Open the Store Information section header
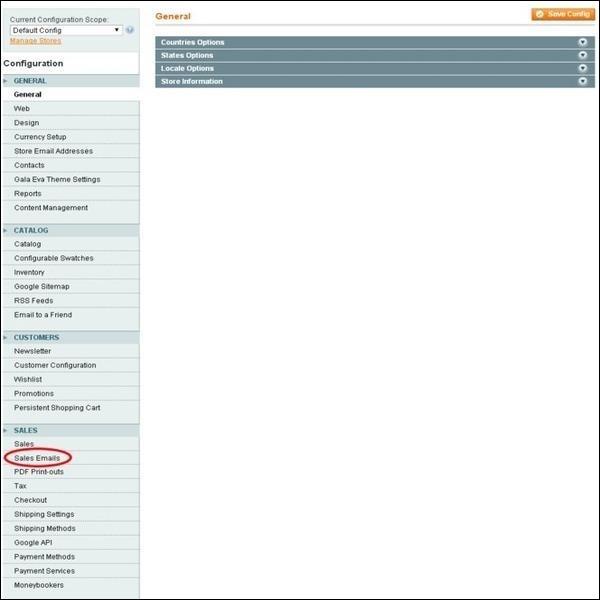This screenshot has width=600, height=600. coord(375,81)
